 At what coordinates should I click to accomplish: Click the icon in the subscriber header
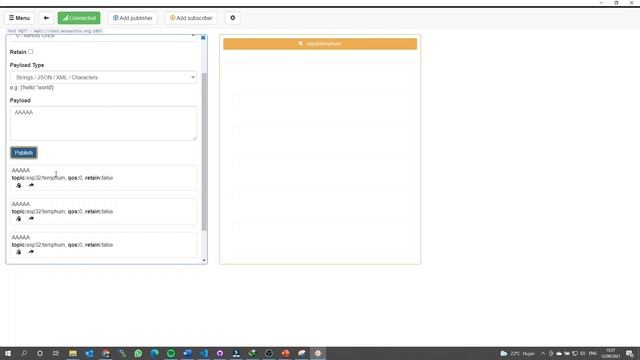pyautogui.click(x=301, y=43)
